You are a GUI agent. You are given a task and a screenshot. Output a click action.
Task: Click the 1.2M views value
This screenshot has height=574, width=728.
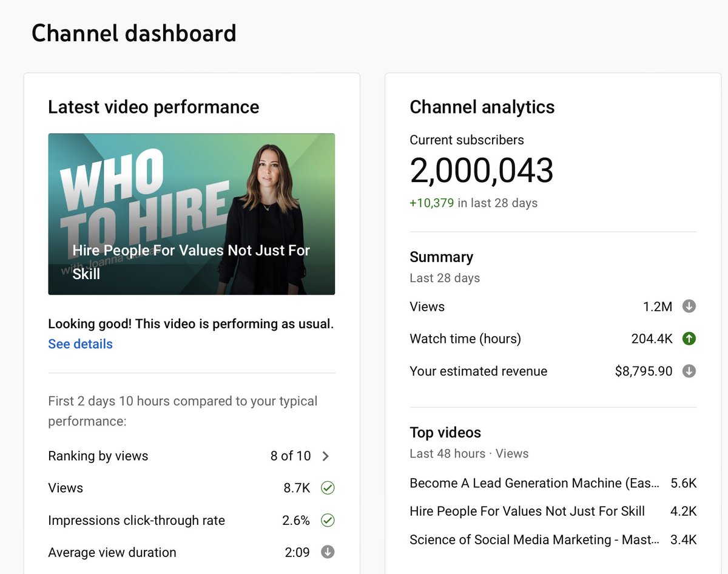coord(658,306)
